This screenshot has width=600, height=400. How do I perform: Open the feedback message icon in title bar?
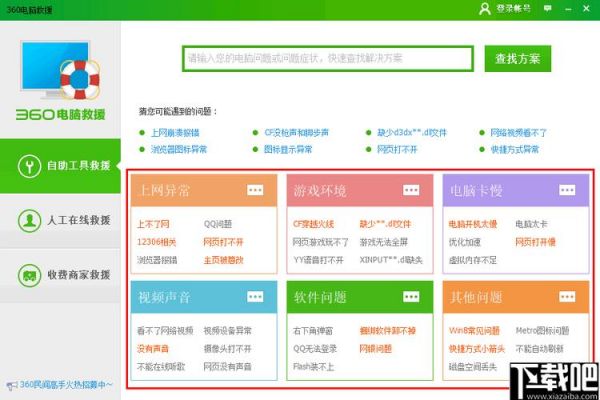[548, 8]
